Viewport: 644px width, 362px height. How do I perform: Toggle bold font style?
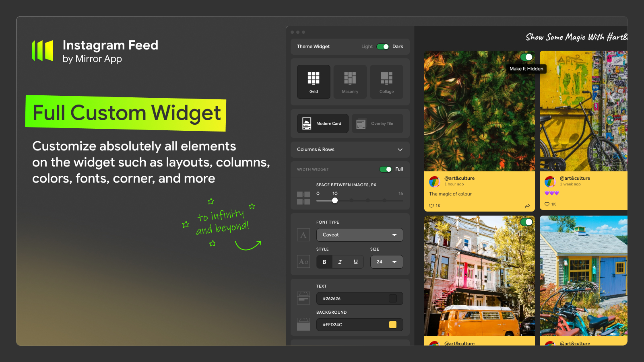[324, 262]
